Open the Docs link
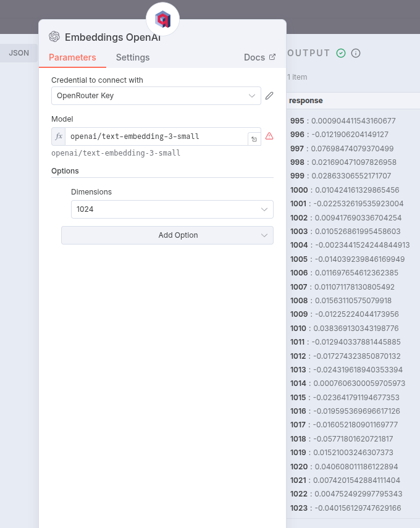Viewport: 420px width, 528px height. pos(254,57)
